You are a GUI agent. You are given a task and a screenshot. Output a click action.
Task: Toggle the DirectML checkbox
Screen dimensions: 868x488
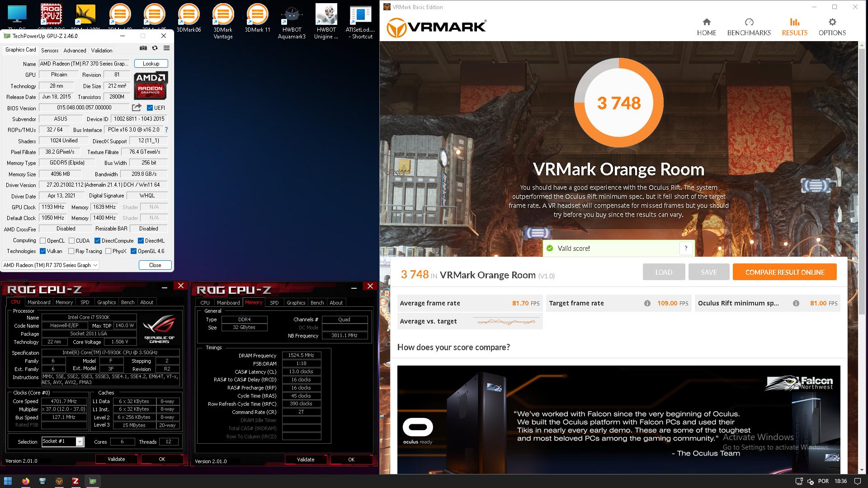point(141,241)
